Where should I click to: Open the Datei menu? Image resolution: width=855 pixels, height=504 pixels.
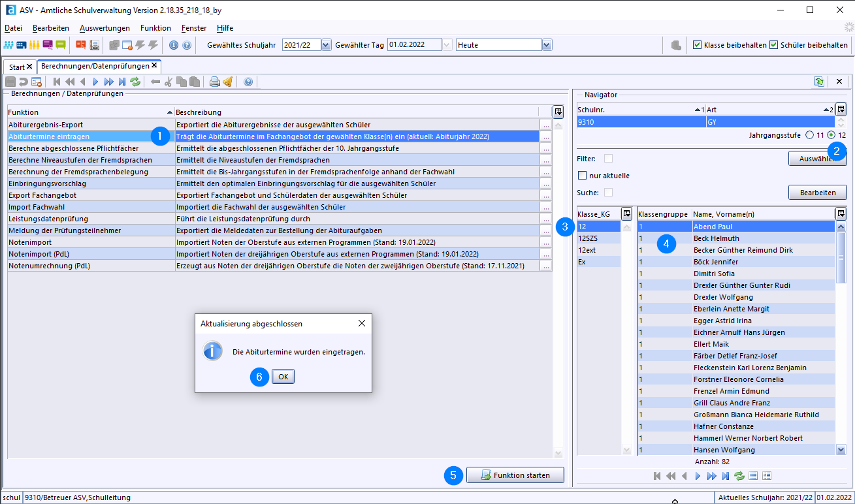coord(13,28)
